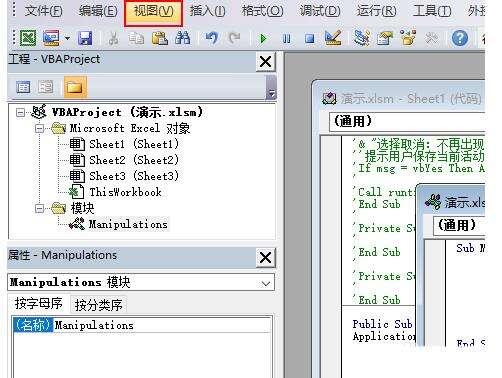Open (通用) dropdown in Sheet1 code window
This screenshot has height=378, width=502.
point(407,121)
